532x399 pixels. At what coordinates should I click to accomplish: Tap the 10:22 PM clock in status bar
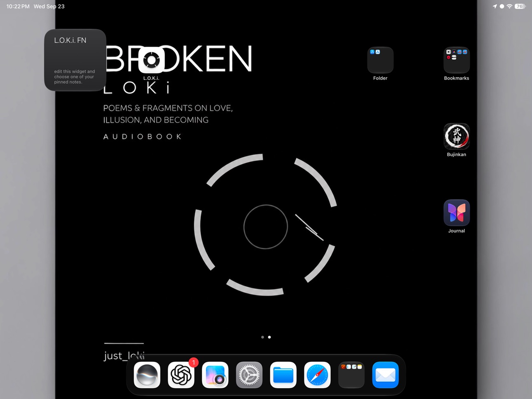[x=18, y=6]
